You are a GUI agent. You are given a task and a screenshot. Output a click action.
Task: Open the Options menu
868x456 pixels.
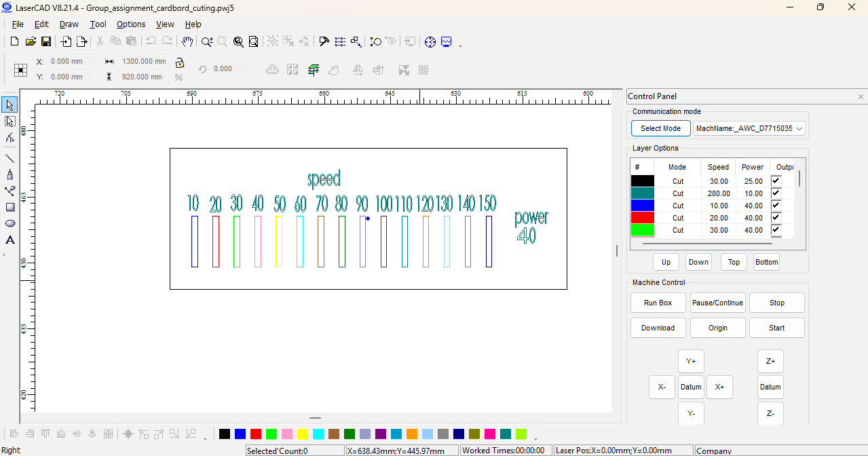point(131,24)
